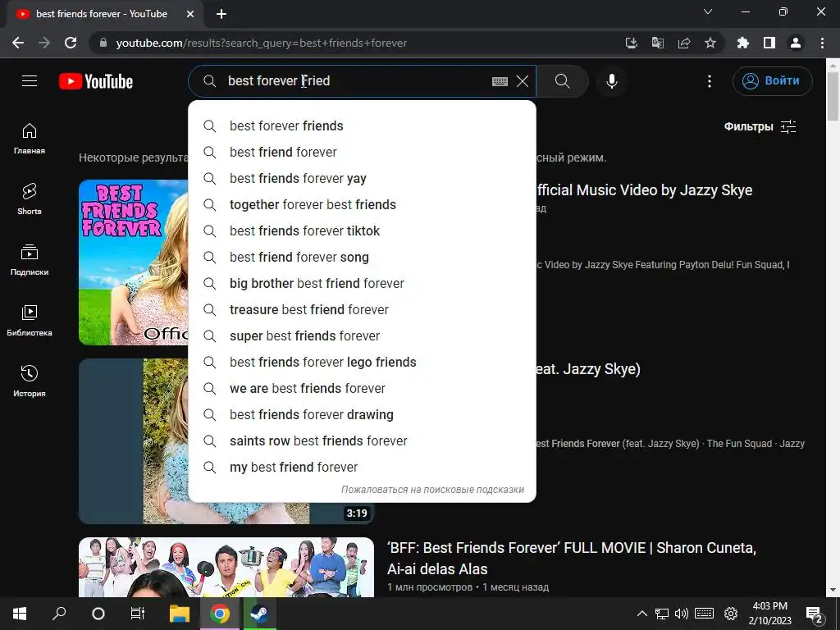The height and width of the screenshot is (630, 840).
Task: Click 'Пожаловаться на поисковые подсказки' link
Action: pos(432,490)
